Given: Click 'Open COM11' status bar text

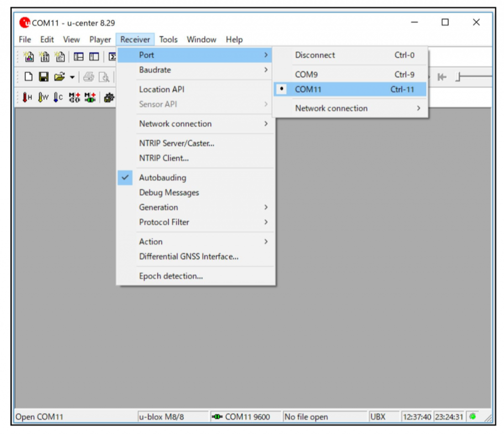Looking at the screenshot, I should (39, 417).
